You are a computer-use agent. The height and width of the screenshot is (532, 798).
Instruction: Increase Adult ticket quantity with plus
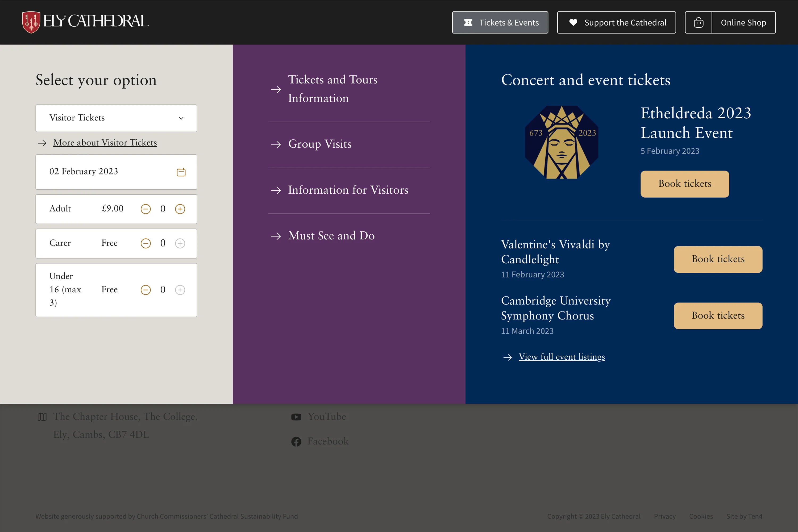pyautogui.click(x=180, y=209)
